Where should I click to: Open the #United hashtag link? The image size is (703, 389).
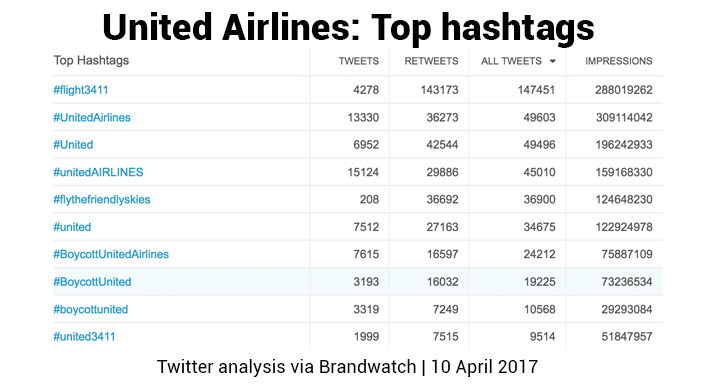click(x=73, y=145)
